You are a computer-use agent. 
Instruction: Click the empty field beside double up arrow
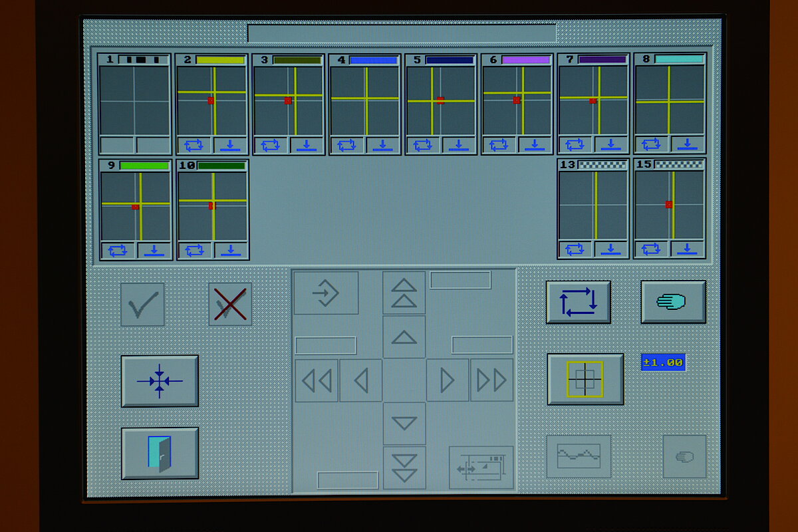pyautogui.click(x=460, y=280)
